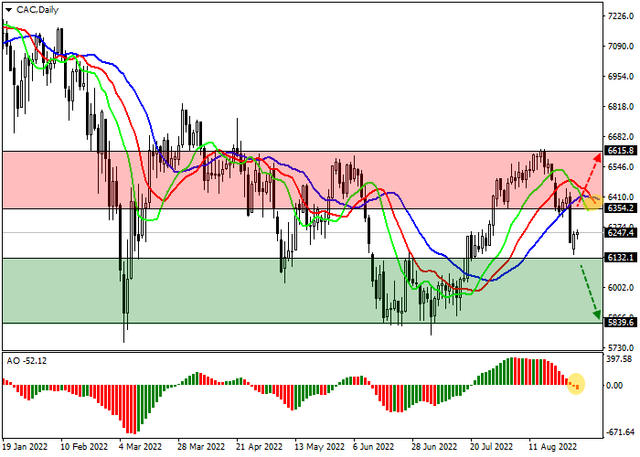Screen dimensions: 640x457
Task: Click the AO -52.12 indicator label
Action: (x=27, y=361)
